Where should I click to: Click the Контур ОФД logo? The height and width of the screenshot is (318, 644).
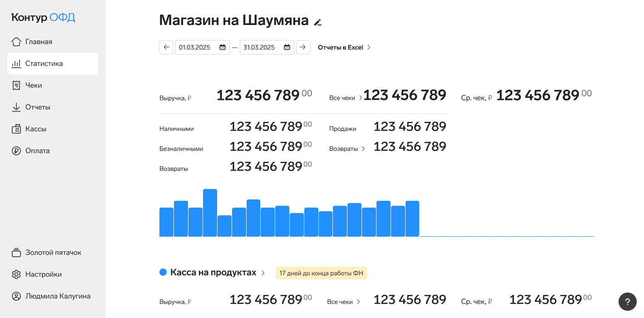point(43,18)
